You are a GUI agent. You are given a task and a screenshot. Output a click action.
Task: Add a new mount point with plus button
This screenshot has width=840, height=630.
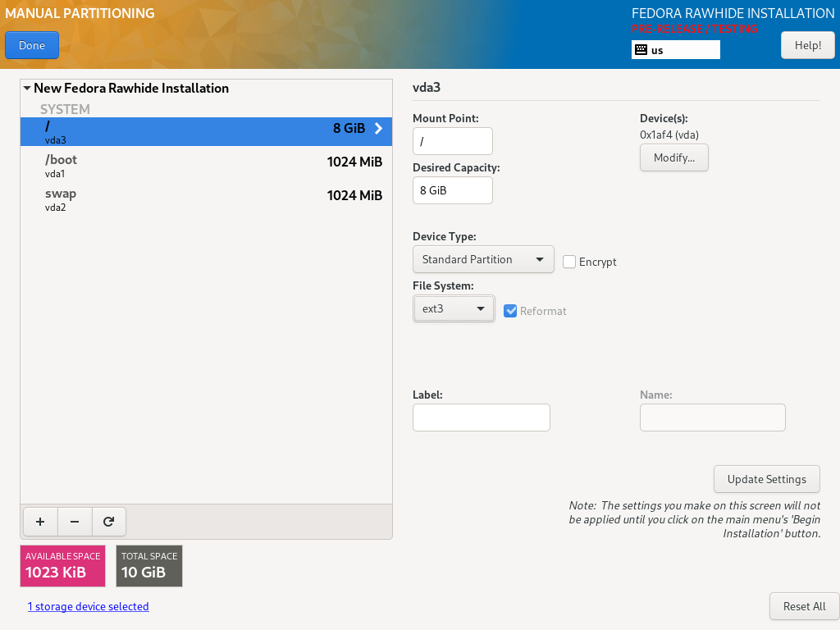pos(40,522)
